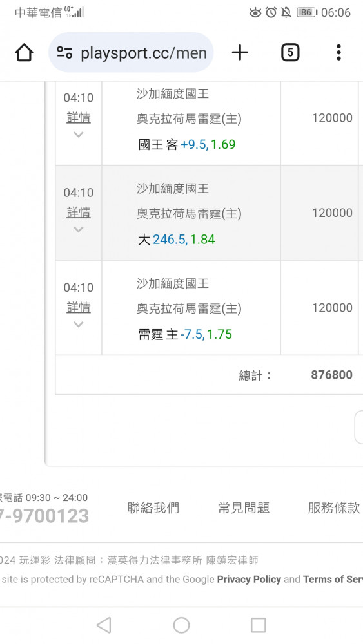
Task: Open the tab switcher showing 5 tabs
Action: (290, 53)
